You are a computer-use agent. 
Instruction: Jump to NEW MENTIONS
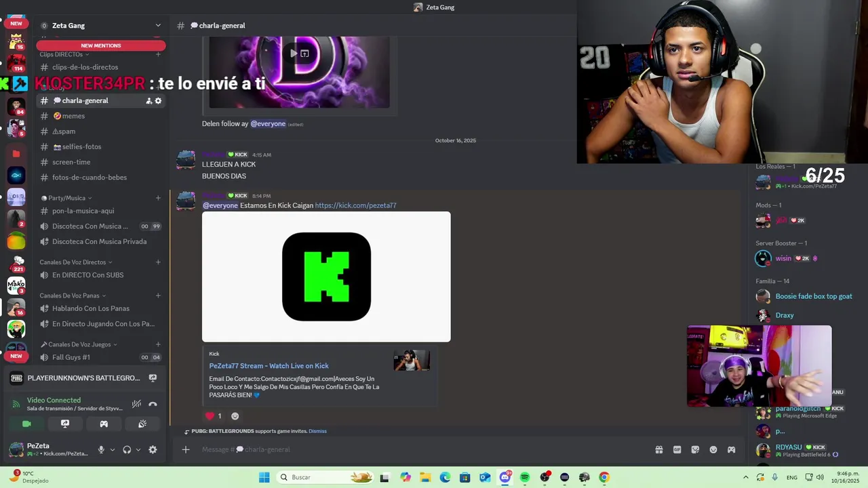pos(101,45)
